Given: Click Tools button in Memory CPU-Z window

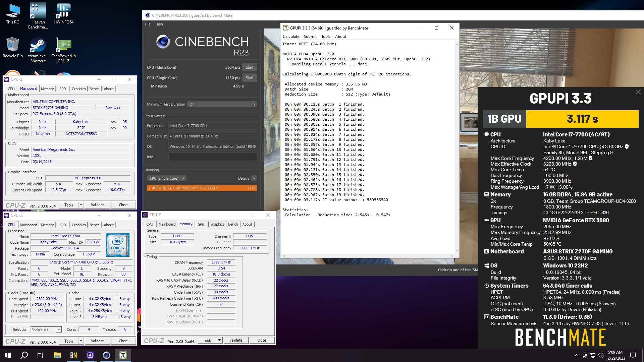Looking at the screenshot, I should [x=207, y=340].
